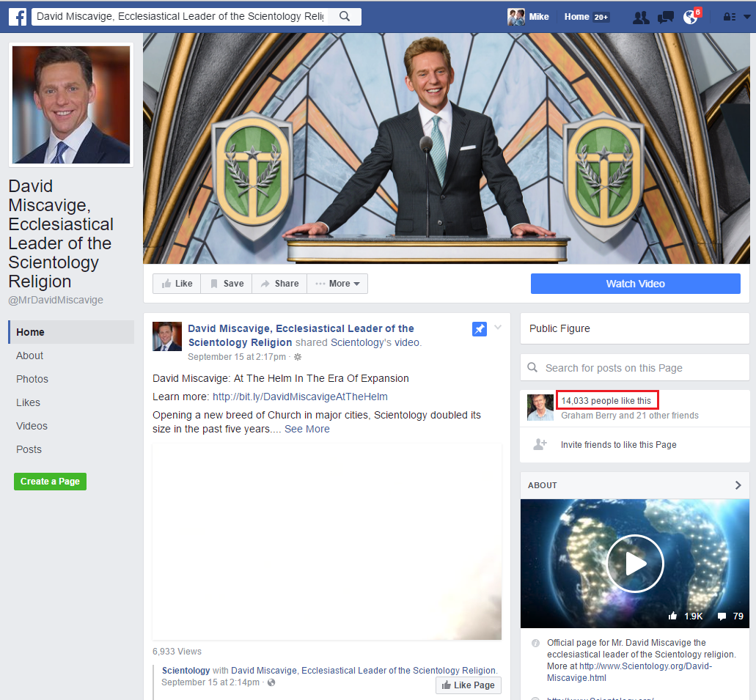Click Mike's profile picture in top bar

pyautogui.click(x=516, y=17)
